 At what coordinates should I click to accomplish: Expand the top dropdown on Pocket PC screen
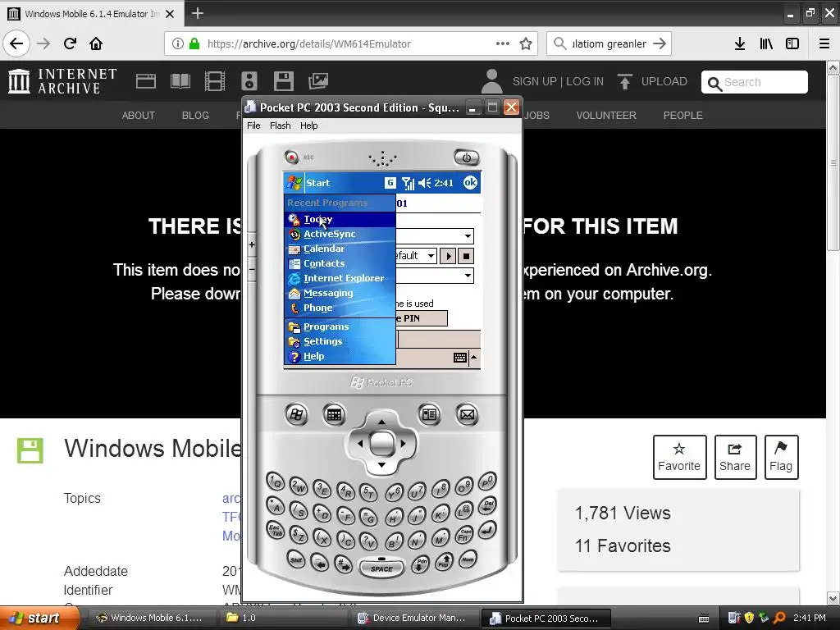468,235
